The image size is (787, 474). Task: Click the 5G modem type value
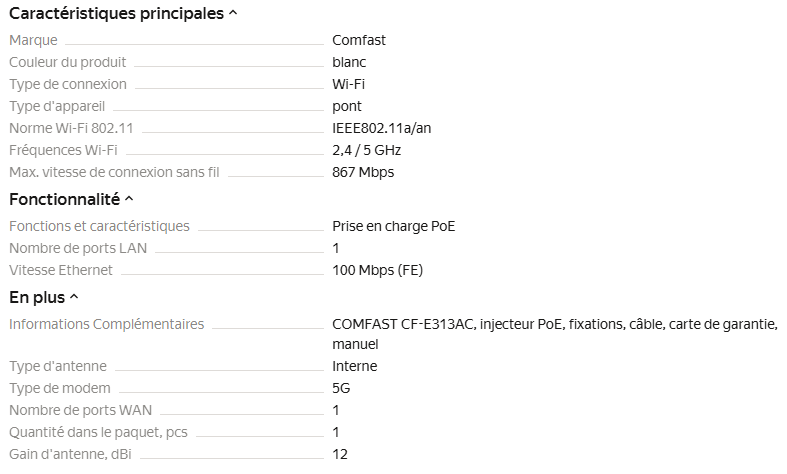click(x=341, y=388)
